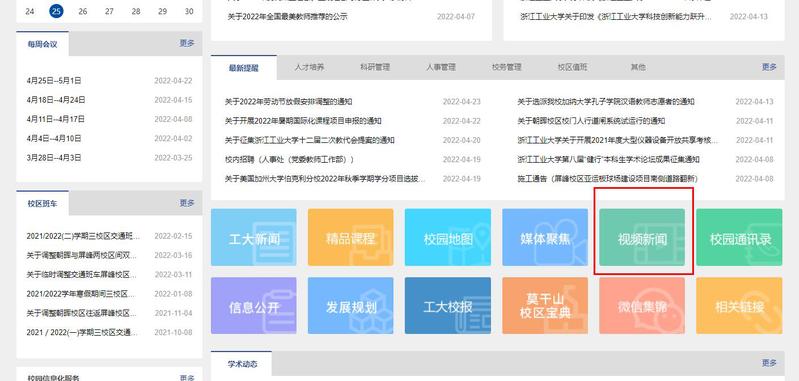Open the 校园通讯录 tile
Image resolution: width=799 pixels, height=381 pixels.
(739, 237)
